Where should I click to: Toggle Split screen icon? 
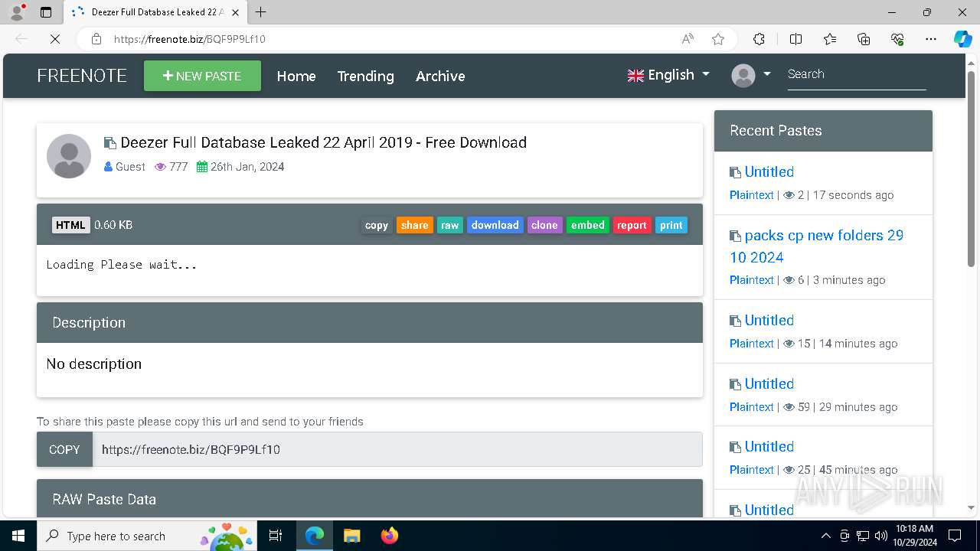(795, 39)
